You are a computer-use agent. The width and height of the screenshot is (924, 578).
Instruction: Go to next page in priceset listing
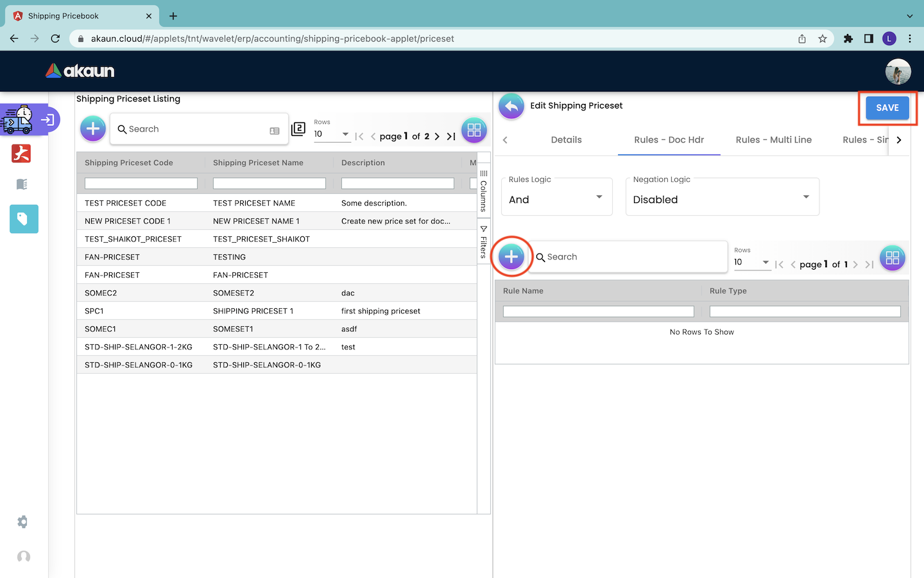(437, 136)
